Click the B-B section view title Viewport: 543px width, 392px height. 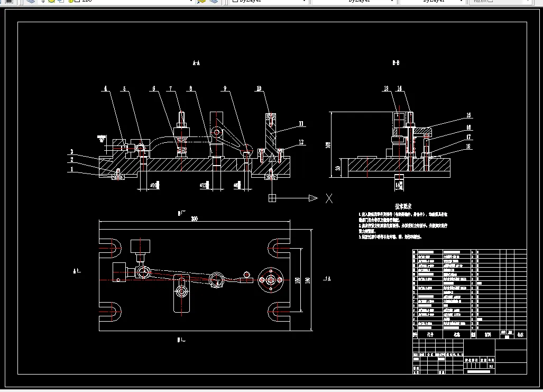pyautogui.click(x=396, y=63)
